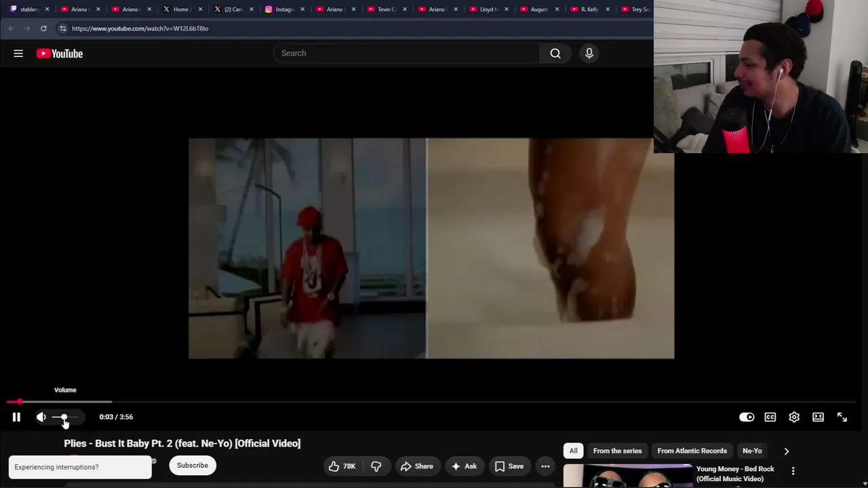Screen dimensions: 868x488
Task: Reload the page
Action: (43, 28)
